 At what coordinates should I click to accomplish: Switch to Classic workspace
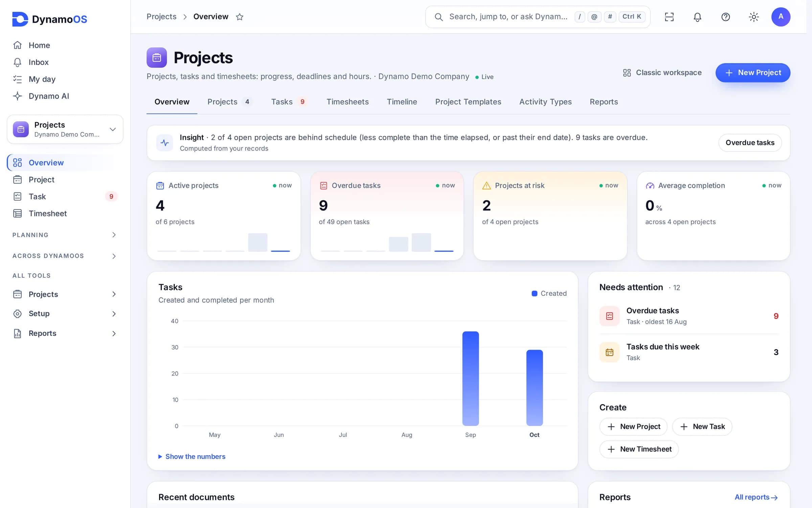click(x=662, y=73)
